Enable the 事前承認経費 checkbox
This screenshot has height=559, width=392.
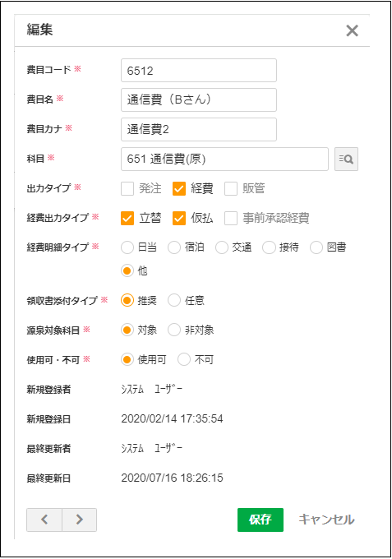click(231, 218)
